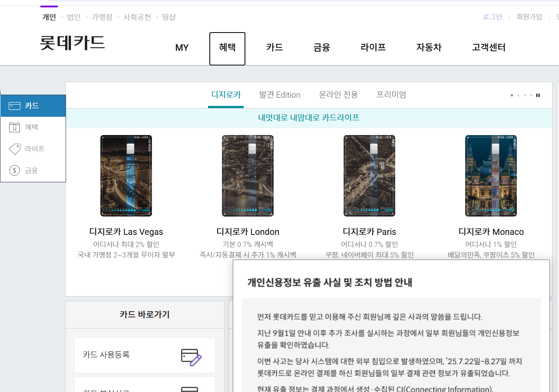Open the 혜택 book icon in the sidebar
The width and height of the screenshot is (559, 392).
point(15,128)
